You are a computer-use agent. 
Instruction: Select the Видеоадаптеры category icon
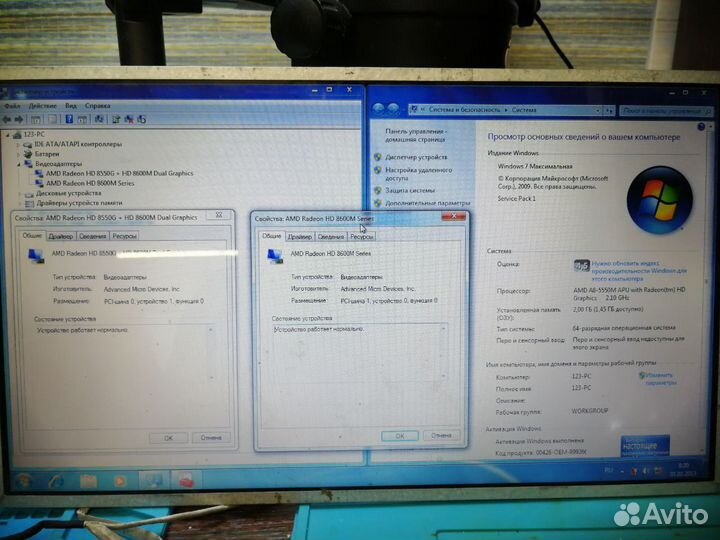[28, 164]
